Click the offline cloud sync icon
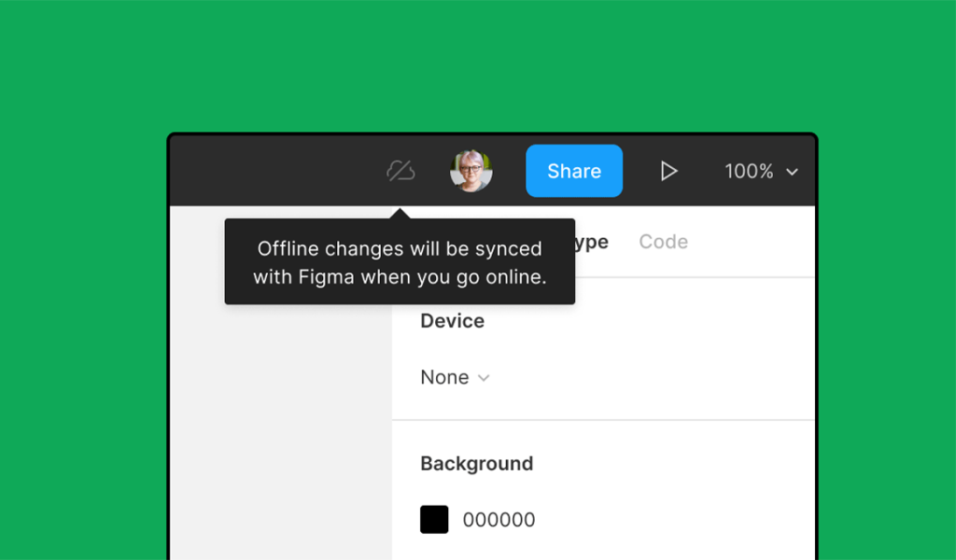The image size is (956, 560). [x=401, y=171]
